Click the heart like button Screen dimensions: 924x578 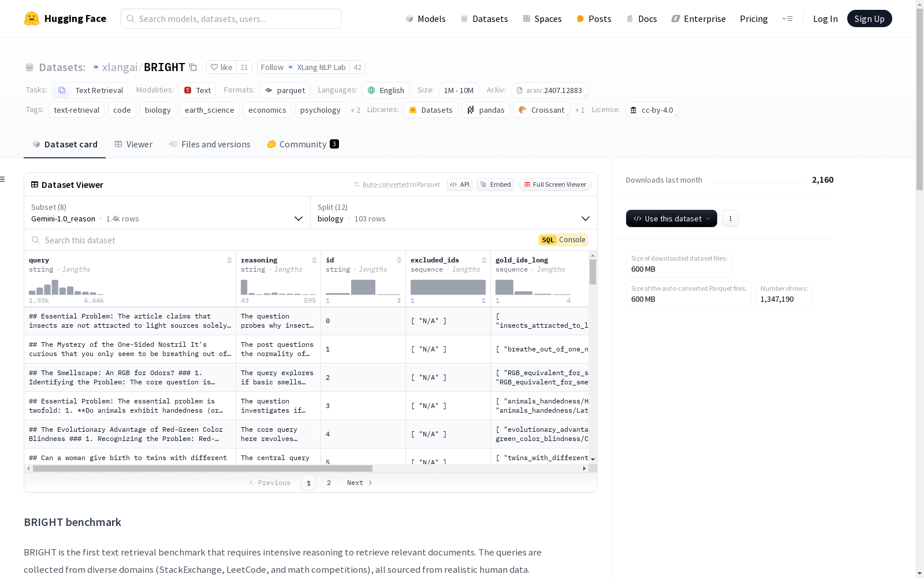click(221, 68)
